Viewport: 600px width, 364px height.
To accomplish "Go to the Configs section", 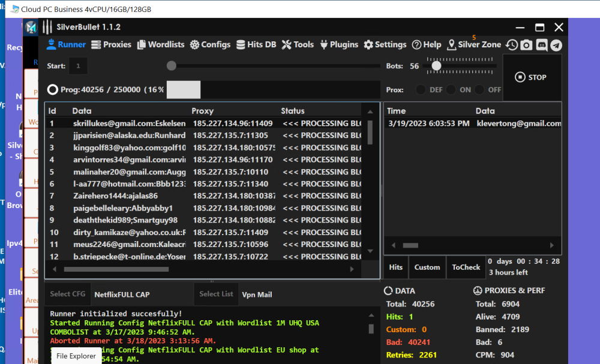I will click(x=210, y=44).
